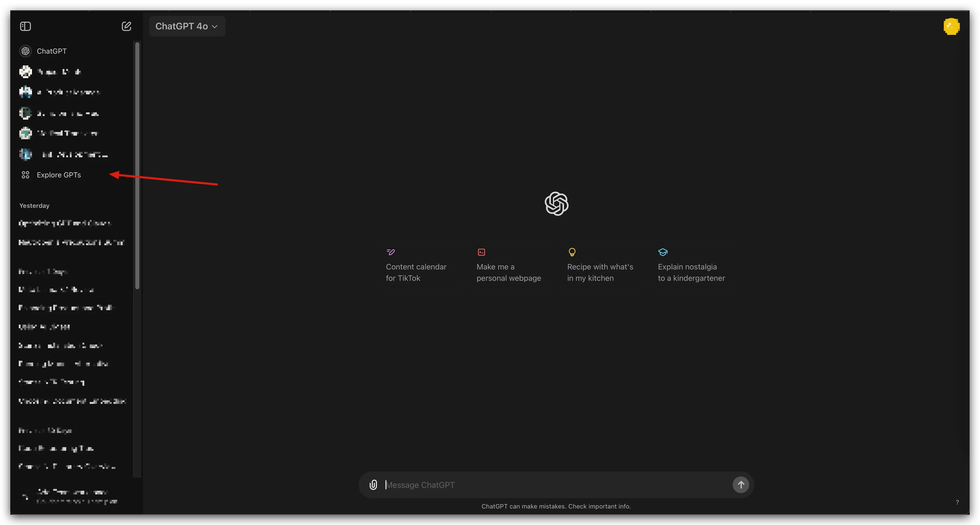Choose Recipe with what's in my kitchen

tap(600, 266)
